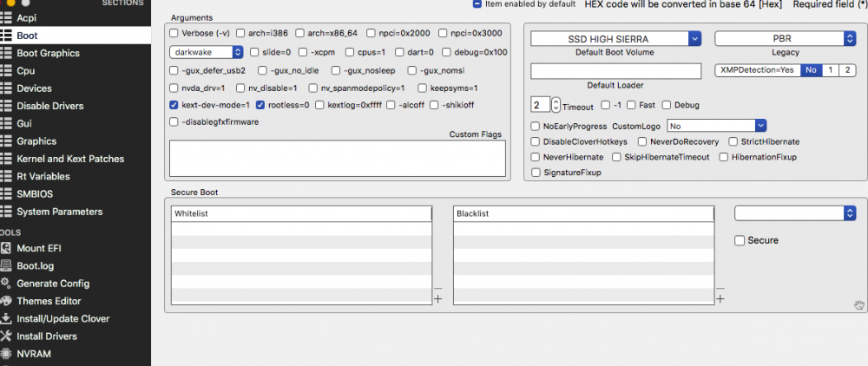Tick the Secure checkbox
This screenshot has height=366, width=868.
740,240
